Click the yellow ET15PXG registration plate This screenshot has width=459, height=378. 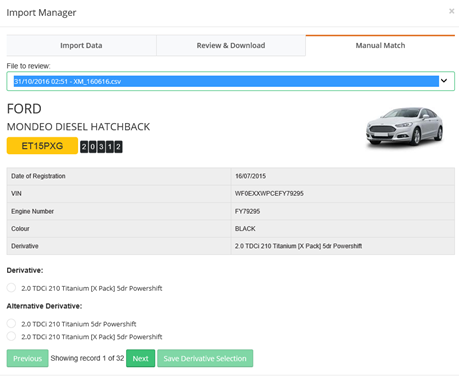point(42,146)
